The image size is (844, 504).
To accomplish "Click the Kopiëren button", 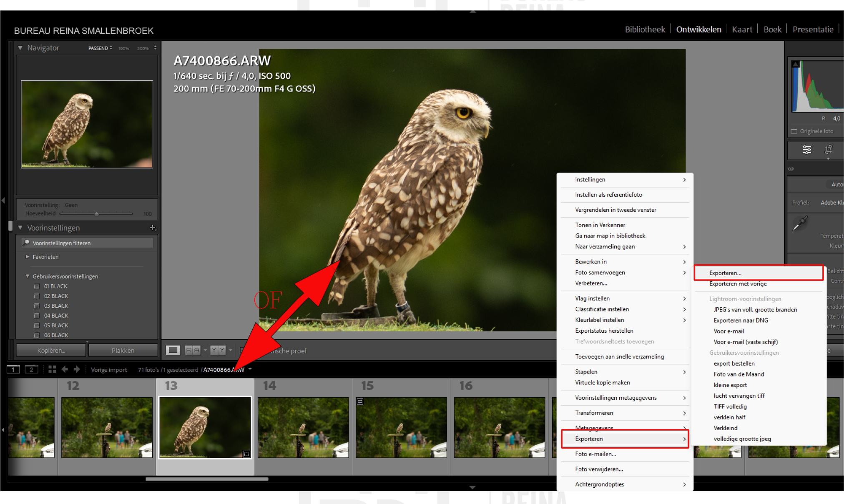I will click(x=51, y=351).
